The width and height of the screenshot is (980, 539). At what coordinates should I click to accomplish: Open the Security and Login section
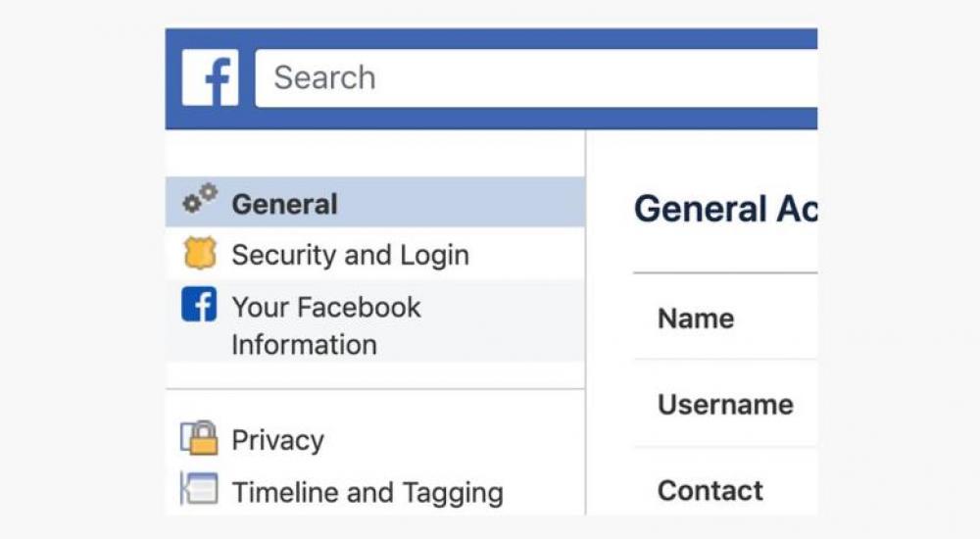point(350,255)
